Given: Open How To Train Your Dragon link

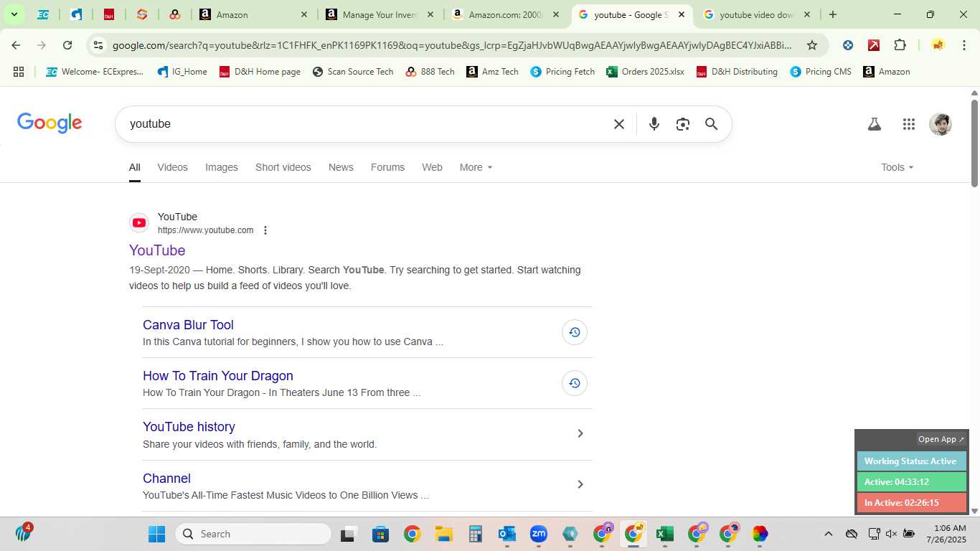Looking at the screenshot, I should coord(218,376).
